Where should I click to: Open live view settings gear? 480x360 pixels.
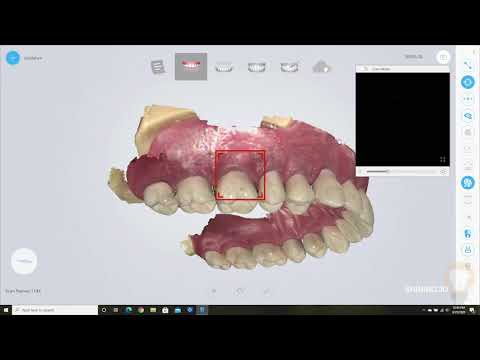(x=443, y=172)
